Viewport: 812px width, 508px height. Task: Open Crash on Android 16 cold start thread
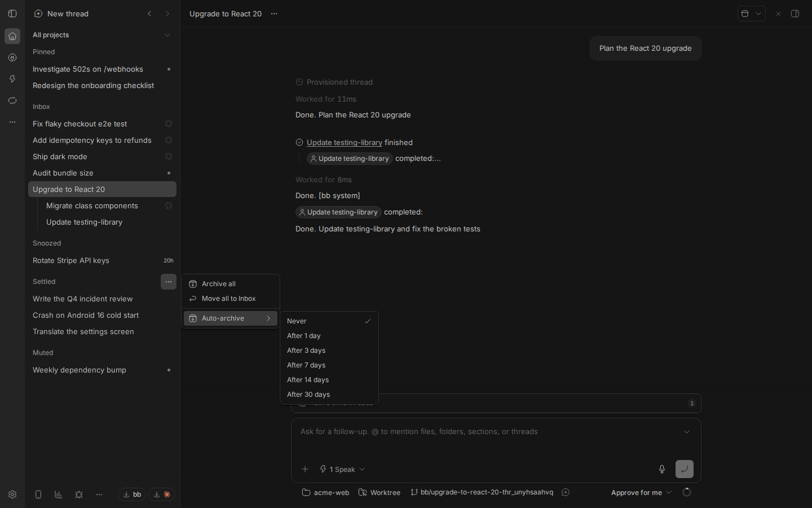pyautogui.click(x=102, y=315)
